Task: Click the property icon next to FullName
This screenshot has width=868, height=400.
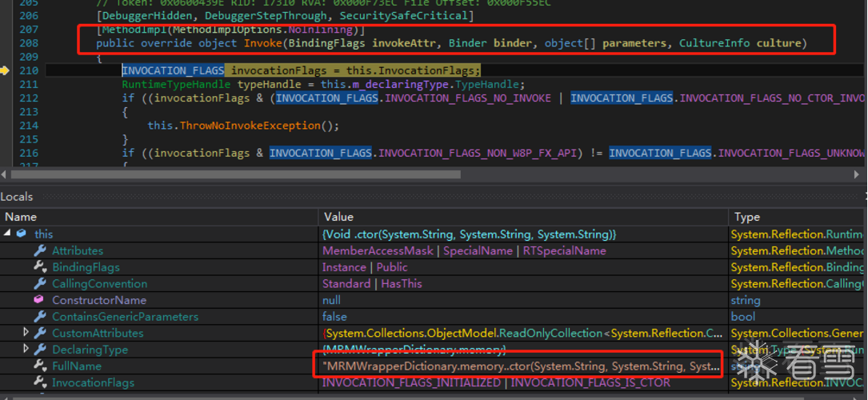Action: point(40,366)
